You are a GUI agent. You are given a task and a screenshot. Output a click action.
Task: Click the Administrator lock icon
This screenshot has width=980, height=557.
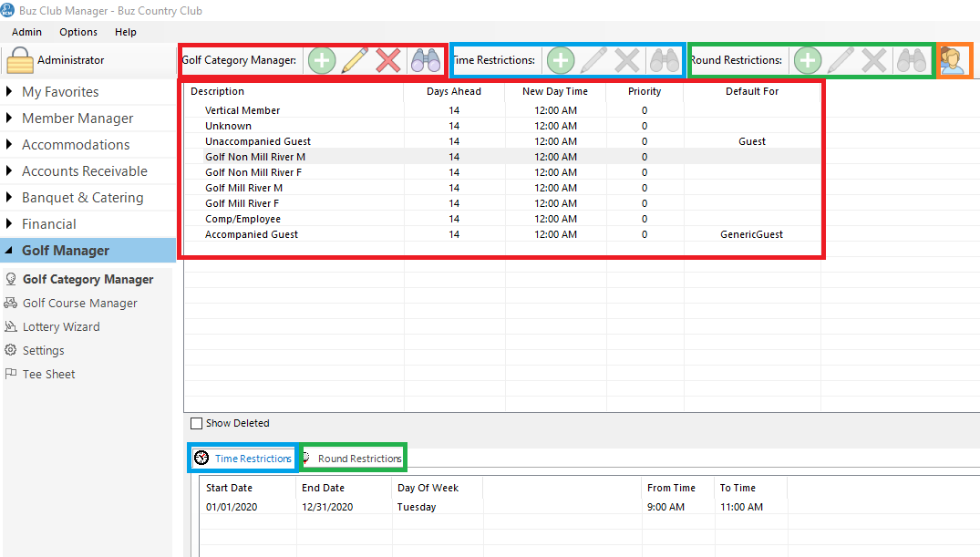[x=20, y=60]
